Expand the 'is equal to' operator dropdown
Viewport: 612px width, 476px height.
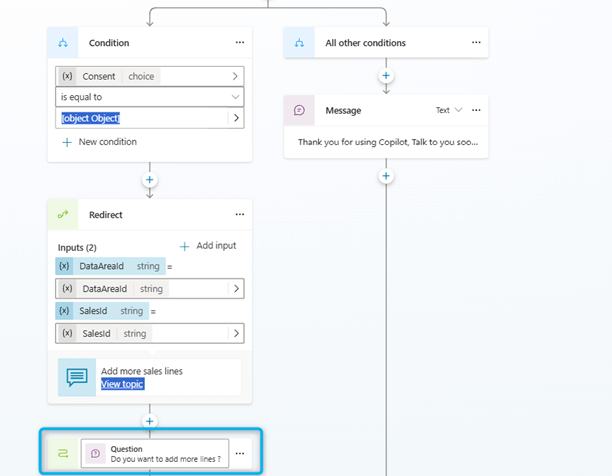point(235,97)
